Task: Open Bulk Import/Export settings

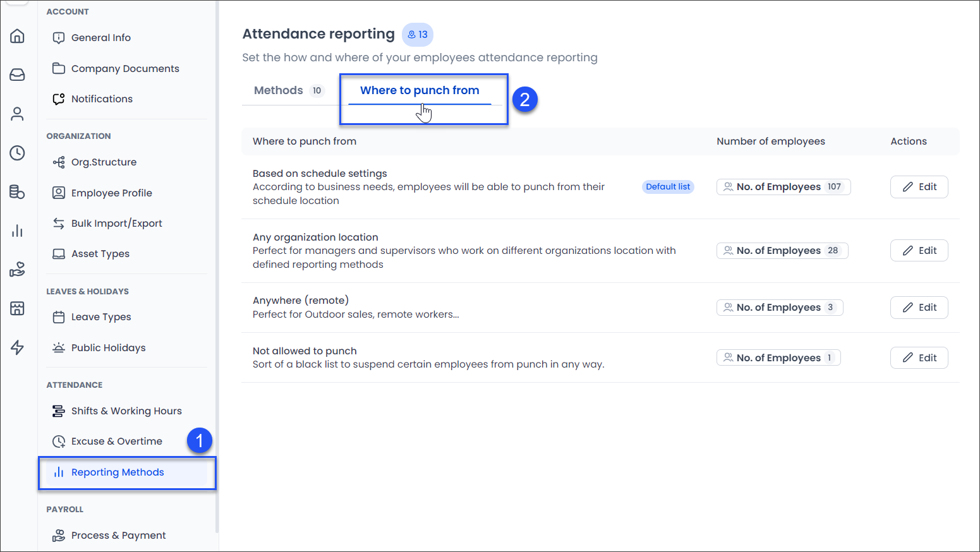Action: tap(116, 223)
